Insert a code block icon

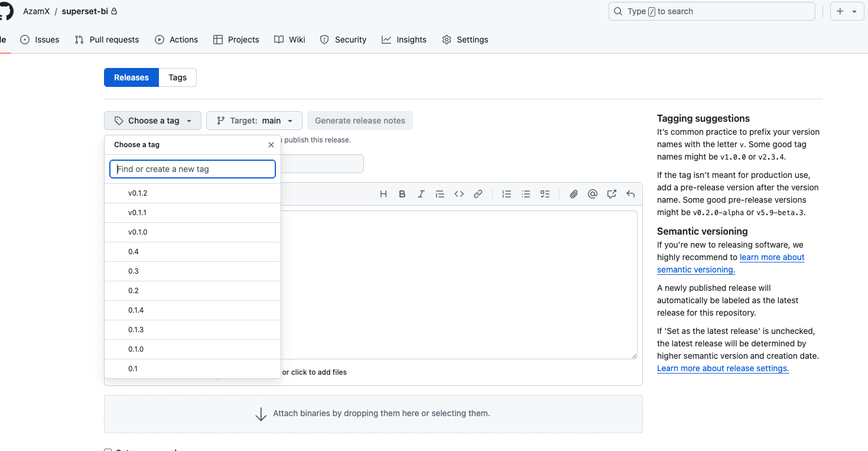tap(459, 194)
